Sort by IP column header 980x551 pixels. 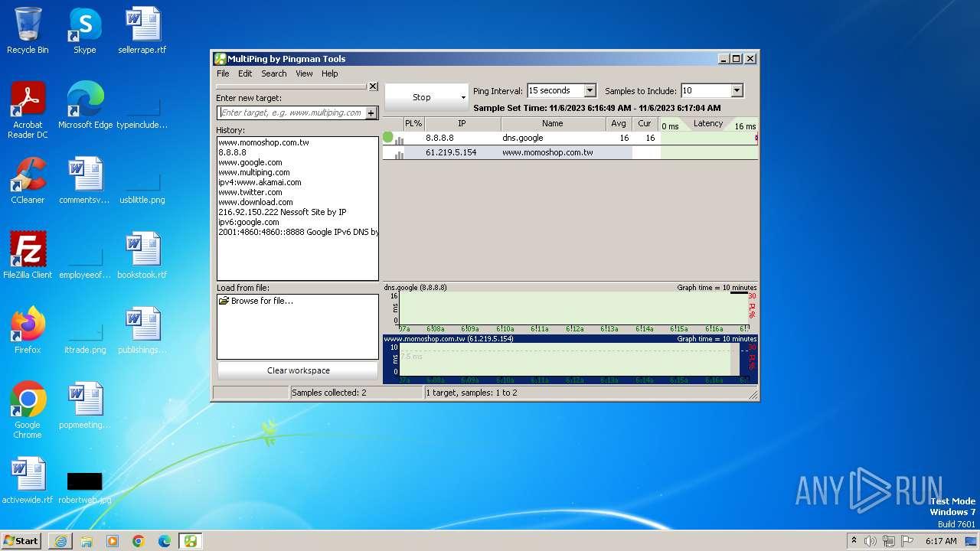pyautogui.click(x=462, y=123)
